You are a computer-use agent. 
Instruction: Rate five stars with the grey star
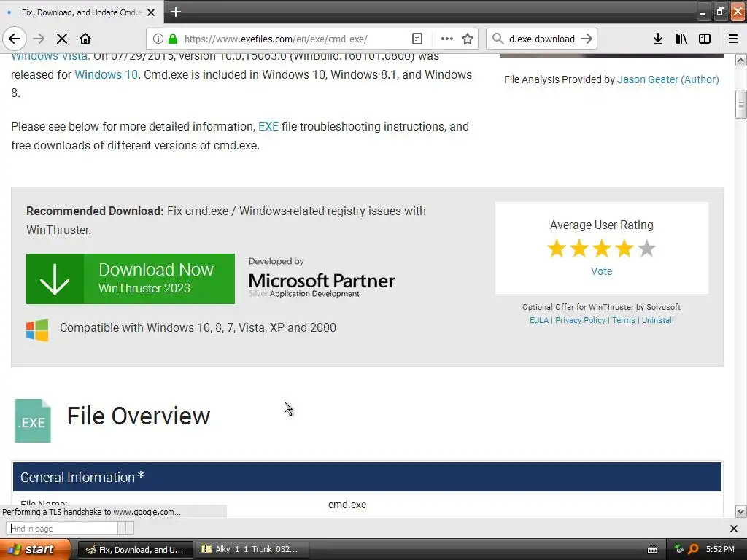click(646, 248)
